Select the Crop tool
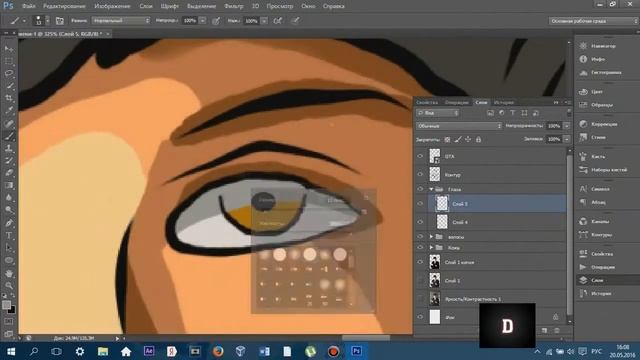 [9, 98]
